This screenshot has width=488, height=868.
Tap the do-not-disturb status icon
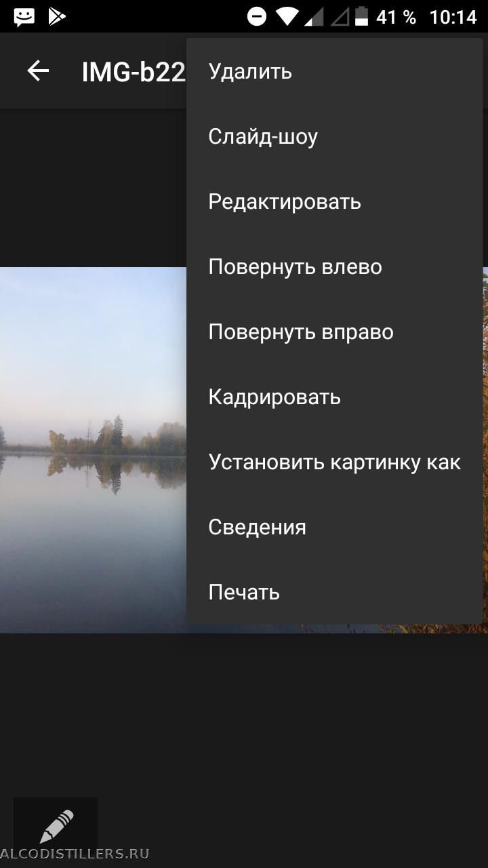(x=257, y=16)
